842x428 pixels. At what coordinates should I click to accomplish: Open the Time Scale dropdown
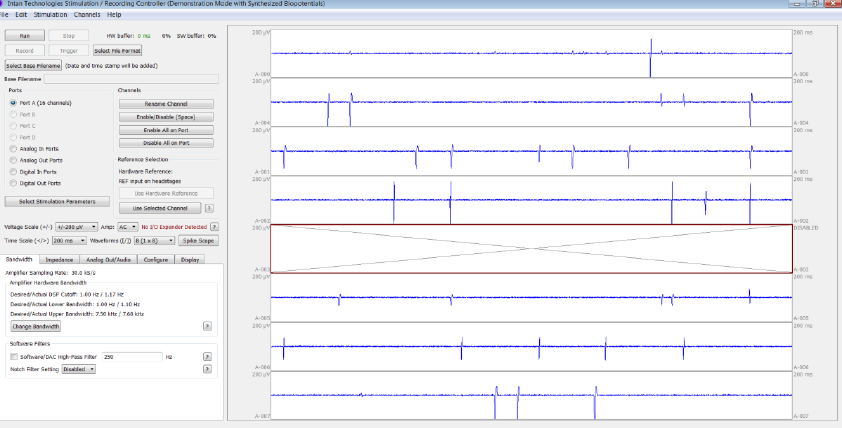pos(69,241)
